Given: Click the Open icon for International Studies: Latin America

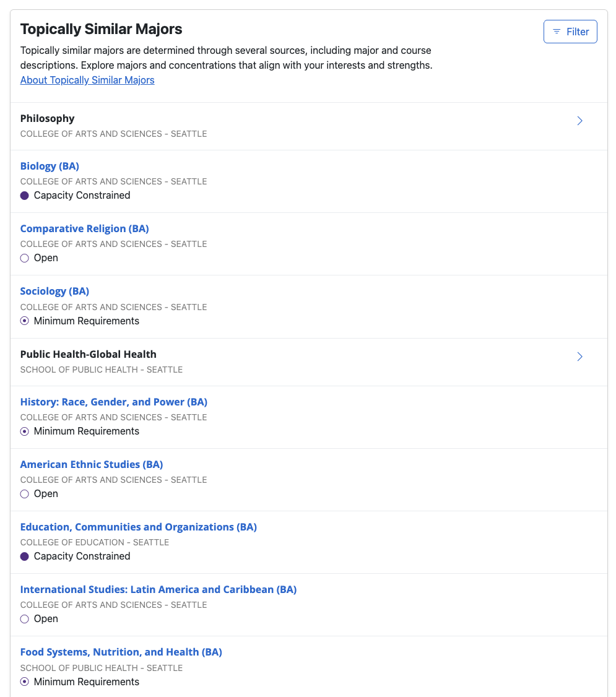Looking at the screenshot, I should coord(24,618).
